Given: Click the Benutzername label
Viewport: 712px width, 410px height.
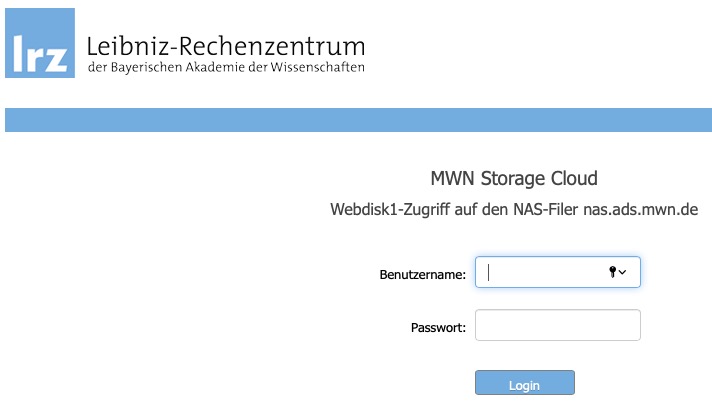Looking at the screenshot, I should point(423,274).
